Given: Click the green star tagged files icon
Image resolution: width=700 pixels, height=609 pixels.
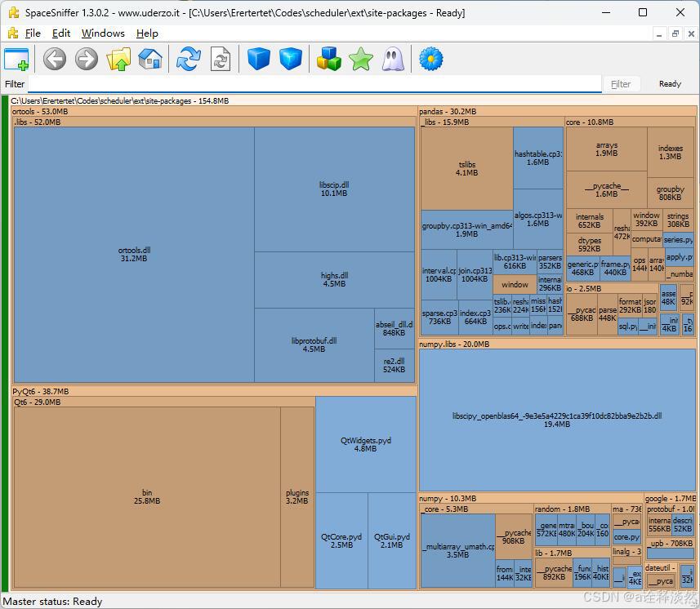Looking at the screenshot, I should [361, 59].
